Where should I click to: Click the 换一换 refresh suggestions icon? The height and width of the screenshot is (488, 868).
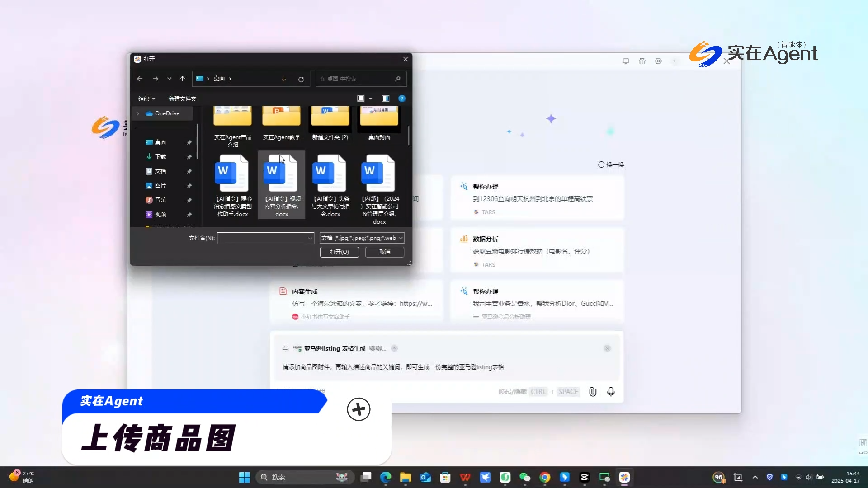(x=601, y=164)
